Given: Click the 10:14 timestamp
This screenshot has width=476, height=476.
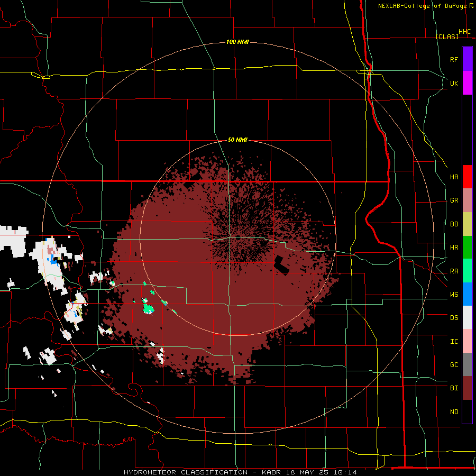Looking at the screenshot, I should click(345, 472).
